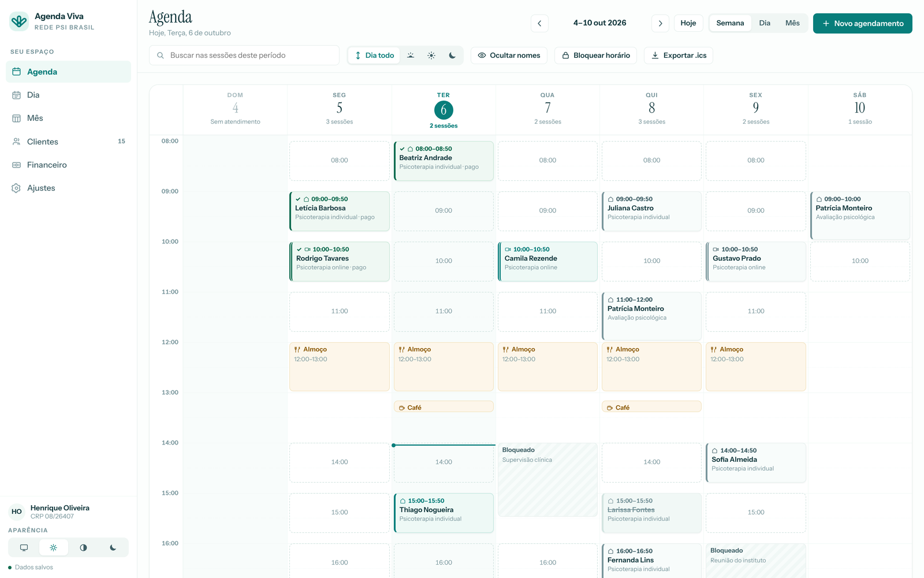Screen dimensions: 924x578
Task: Open Gustavo Prado online session
Action: pyautogui.click(x=756, y=261)
